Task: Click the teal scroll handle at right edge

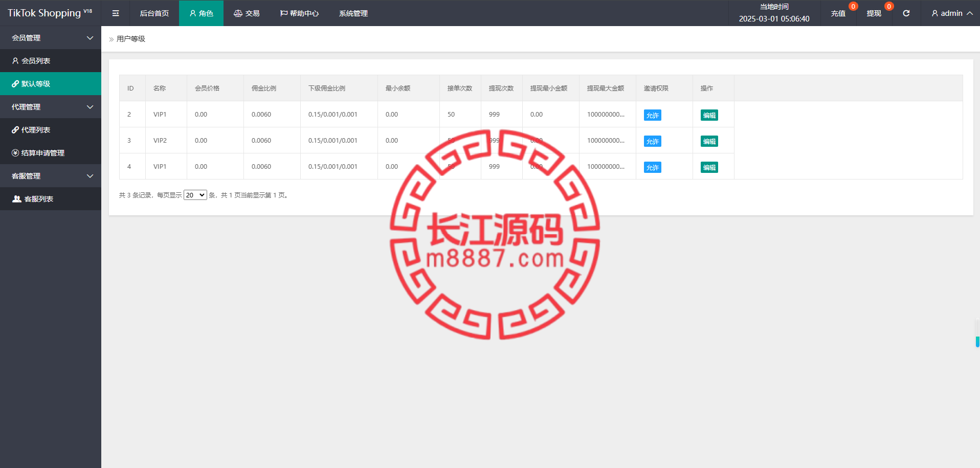Action: click(977, 342)
